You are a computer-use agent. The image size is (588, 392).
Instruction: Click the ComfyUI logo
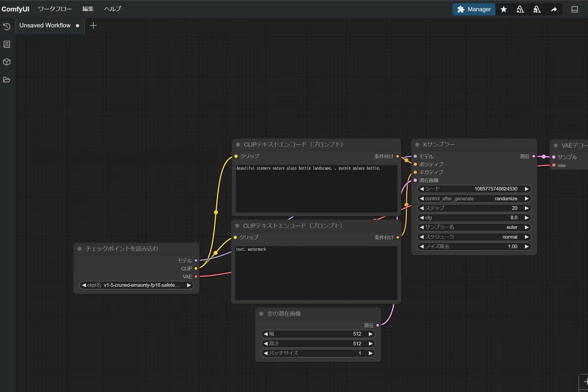coord(15,9)
